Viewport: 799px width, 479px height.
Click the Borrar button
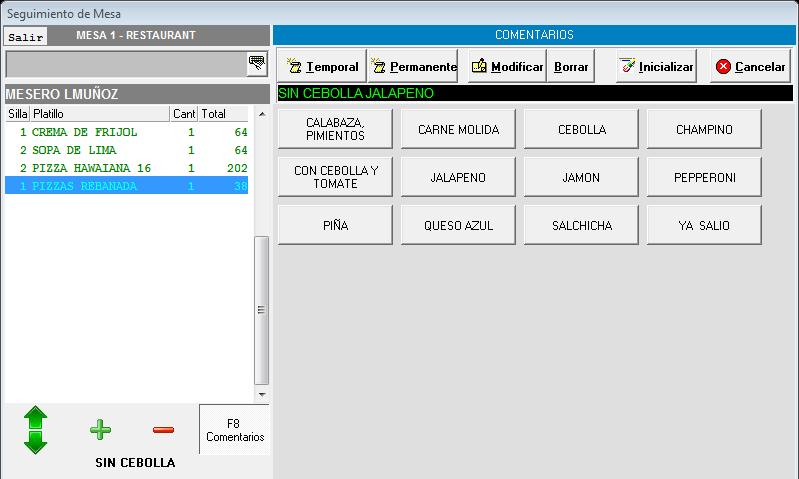click(x=571, y=66)
